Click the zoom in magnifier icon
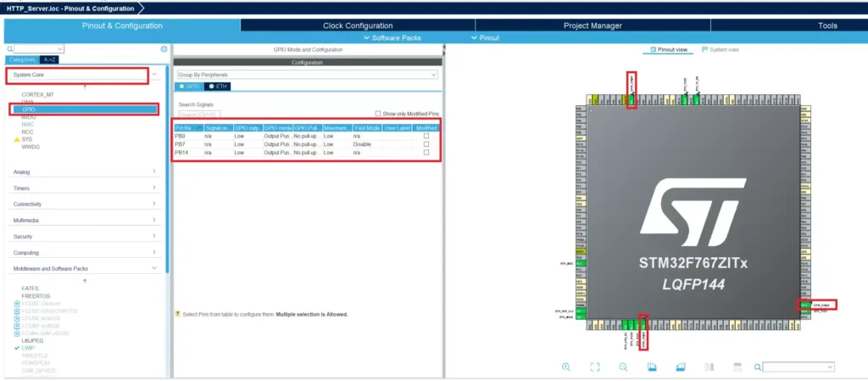868x381 pixels. [x=566, y=367]
